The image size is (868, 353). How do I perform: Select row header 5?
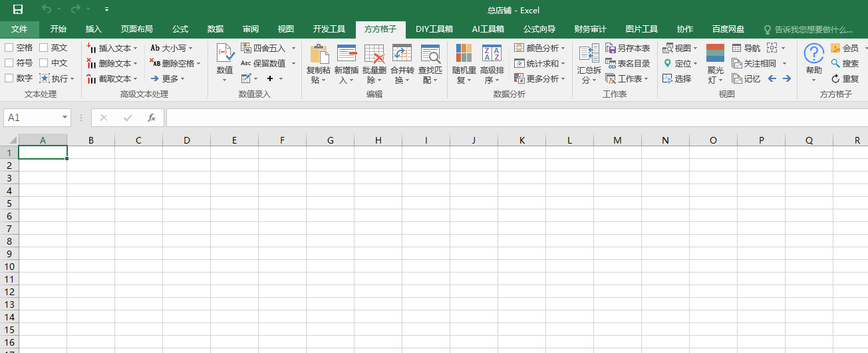click(9, 203)
